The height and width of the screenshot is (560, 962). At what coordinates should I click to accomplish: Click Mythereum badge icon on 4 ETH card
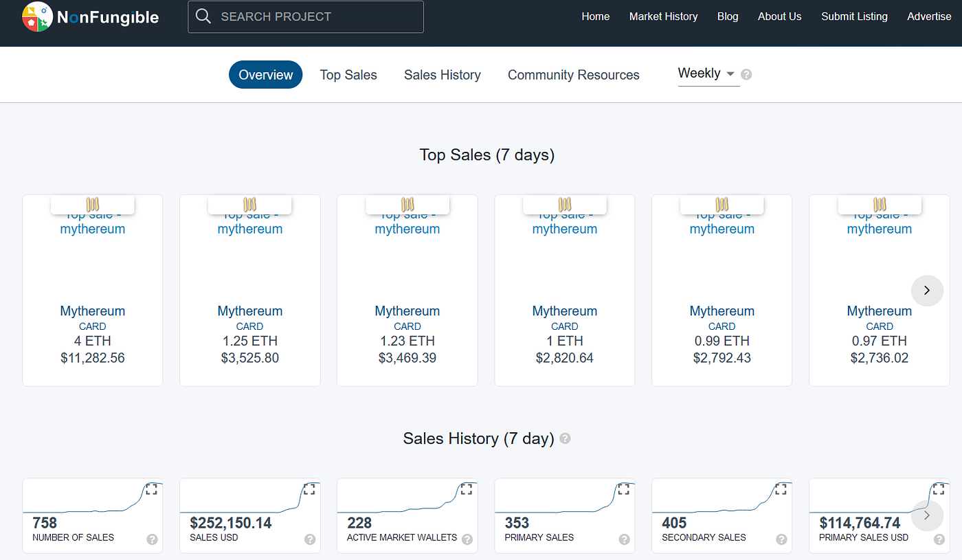(93, 204)
